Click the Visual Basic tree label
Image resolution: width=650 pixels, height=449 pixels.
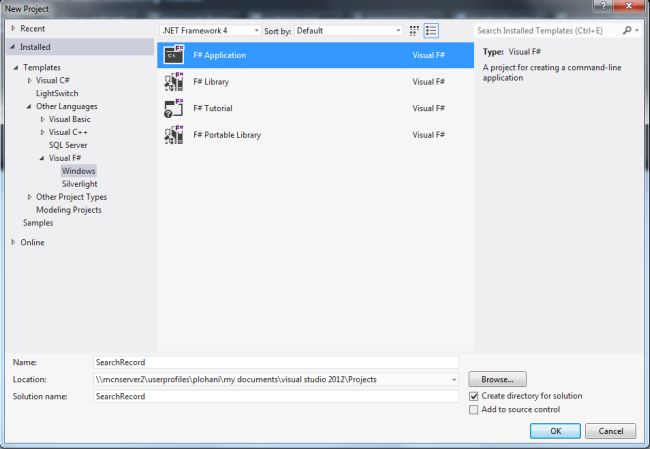click(x=69, y=119)
